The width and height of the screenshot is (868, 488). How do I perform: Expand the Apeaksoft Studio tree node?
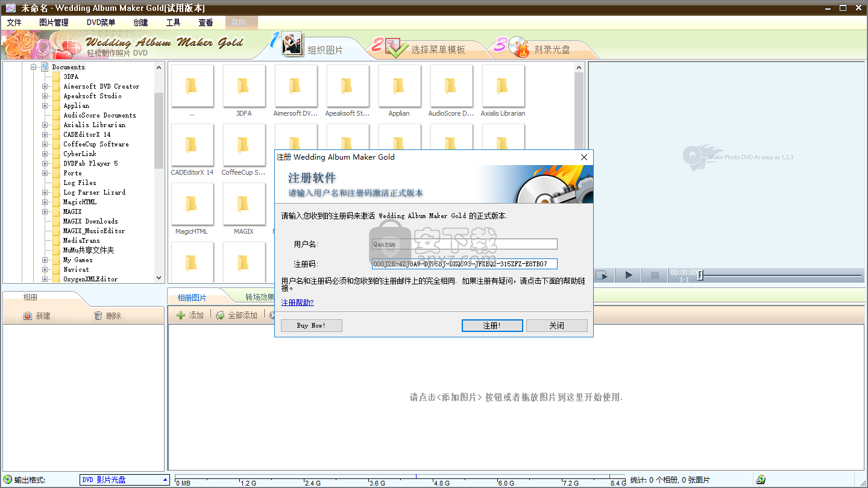[45, 96]
